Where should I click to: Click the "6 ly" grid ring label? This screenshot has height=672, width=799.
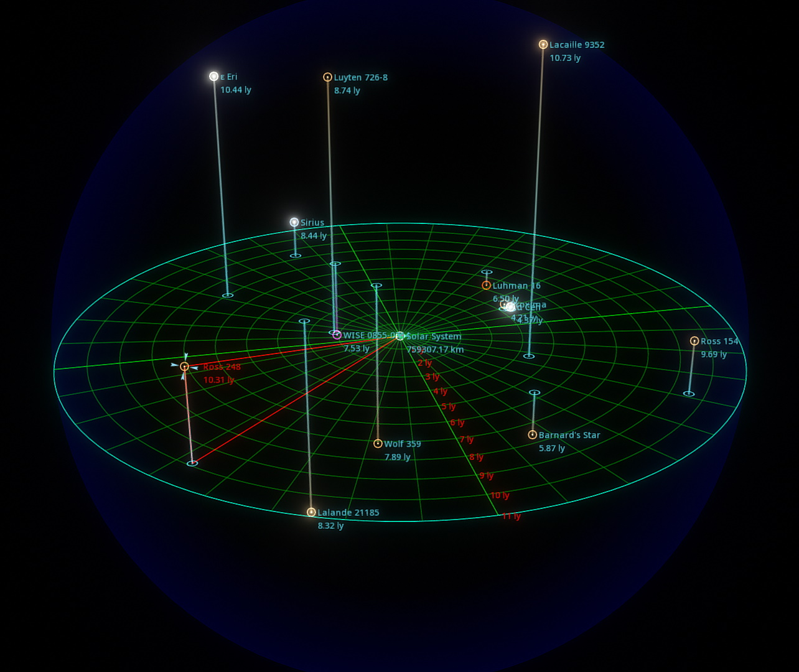pos(457,422)
